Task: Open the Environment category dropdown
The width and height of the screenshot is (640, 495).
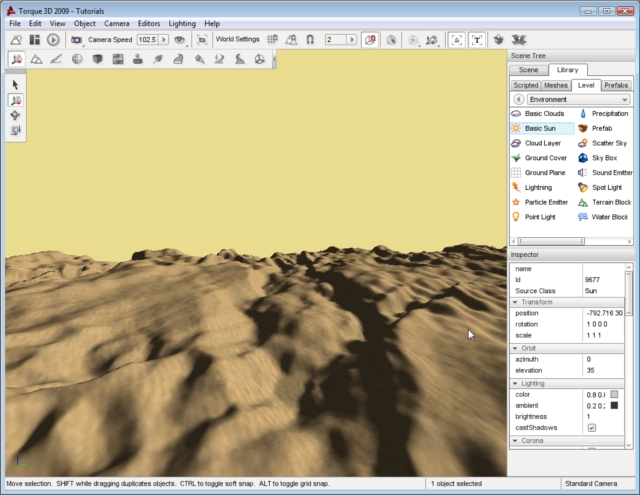Action: [x=576, y=100]
